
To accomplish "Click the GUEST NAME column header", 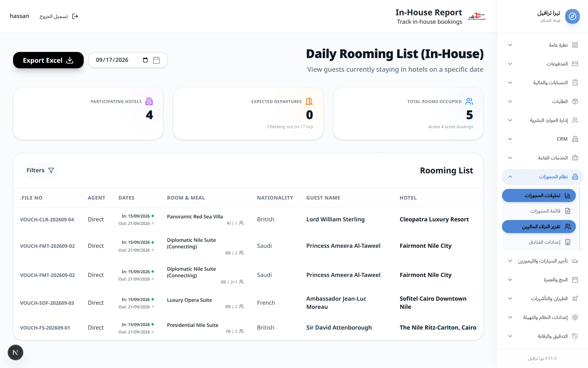I will [x=323, y=198].
